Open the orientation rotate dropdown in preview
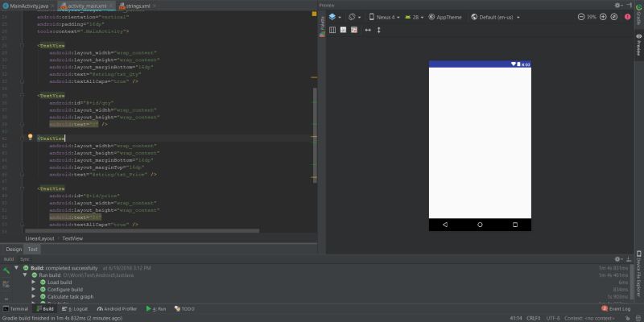This screenshot has height=322, width=644. (x=354, y=17)
